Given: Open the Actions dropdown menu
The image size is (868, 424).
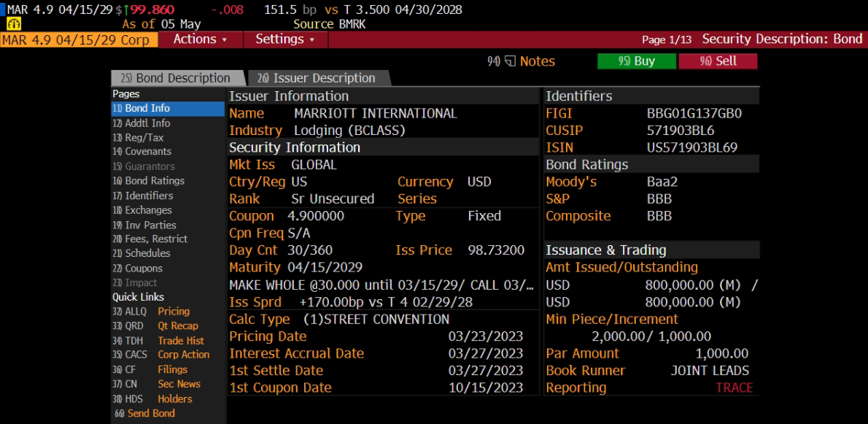Looking at the screenshot, I should (x=200, y=39).
